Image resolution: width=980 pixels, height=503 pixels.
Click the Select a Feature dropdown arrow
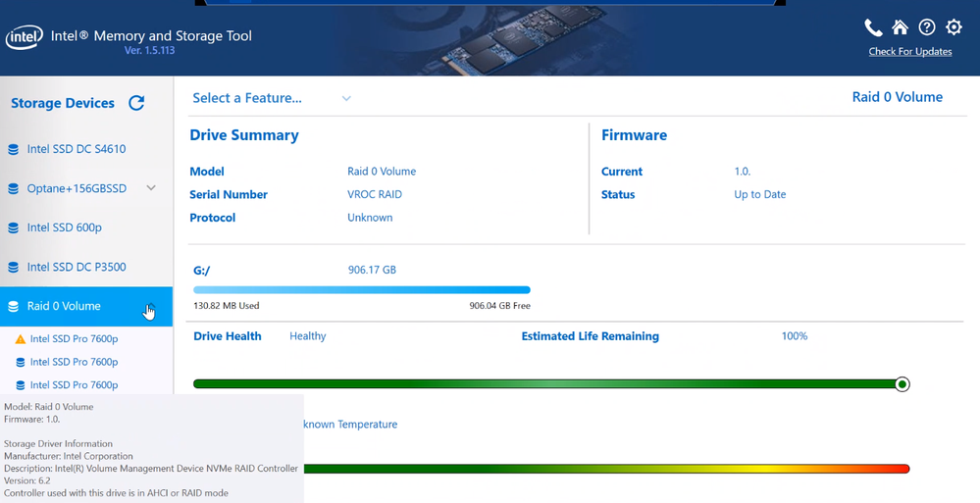click(346, 99)
